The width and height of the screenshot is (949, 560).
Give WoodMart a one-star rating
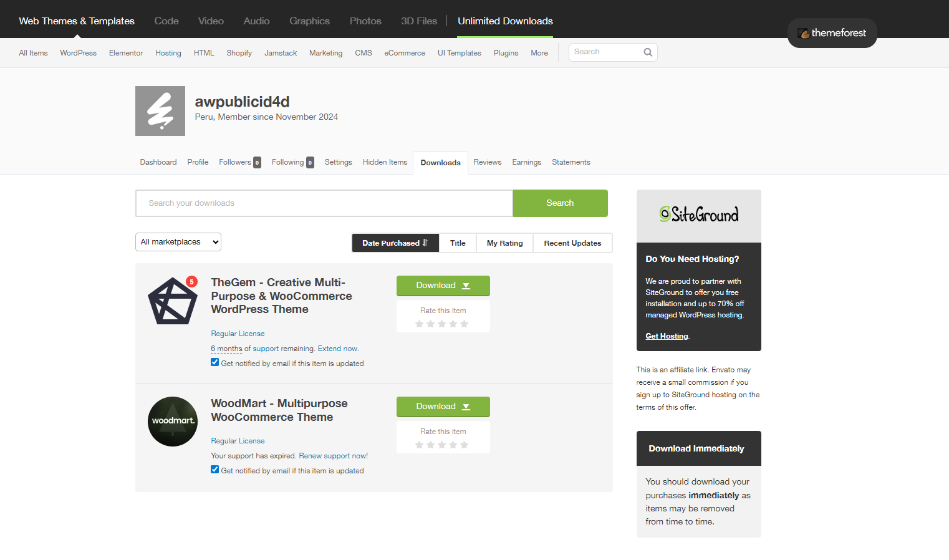coord(420,445)
